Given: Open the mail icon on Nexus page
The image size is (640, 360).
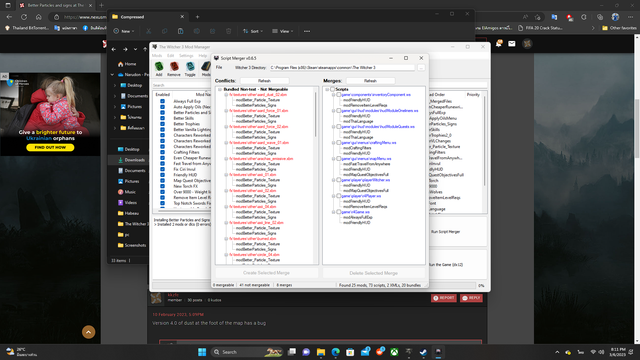Looking at the screenshot, I should 512,44.
